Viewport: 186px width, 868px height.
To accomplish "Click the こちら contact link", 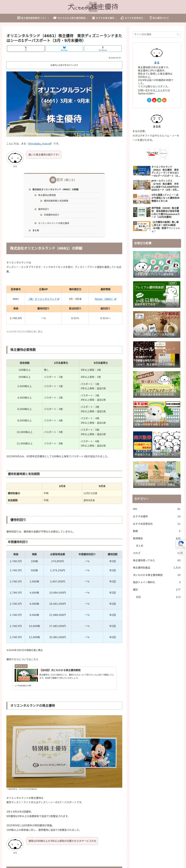I will pyautogui.click(x=159, y=90).
